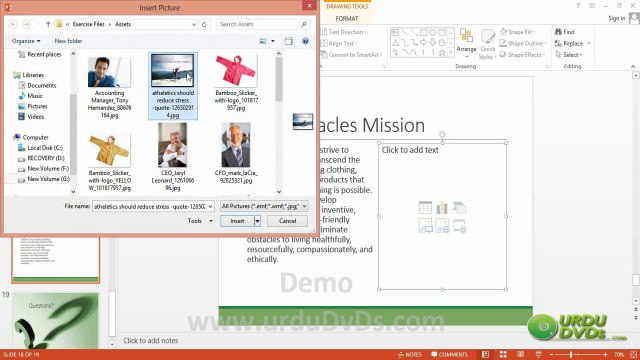The image size is (640, 360).
Task: Show the preview pane
Action: [289, 41]
